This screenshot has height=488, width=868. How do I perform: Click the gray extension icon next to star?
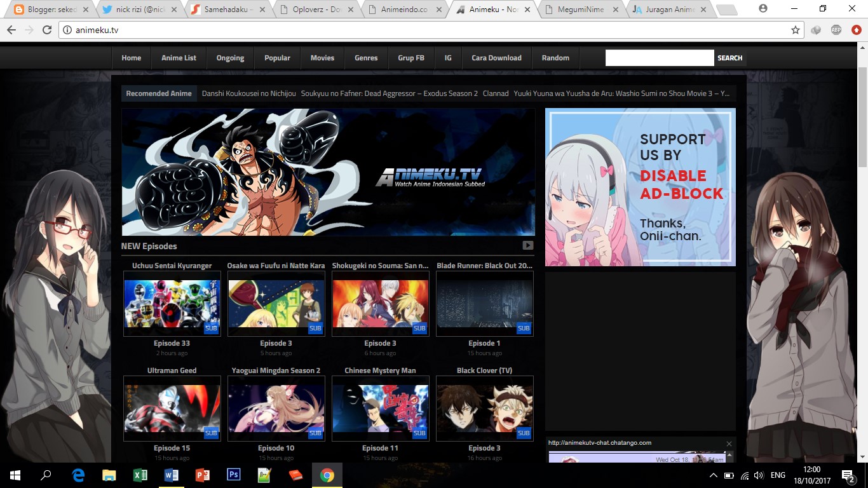(816, 30)
